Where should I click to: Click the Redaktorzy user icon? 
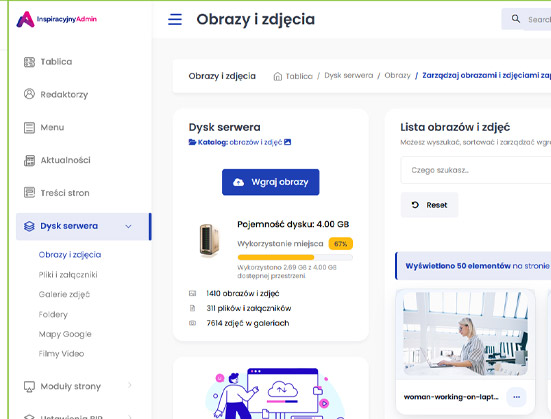pyautogui.click(x=29, y=94)
